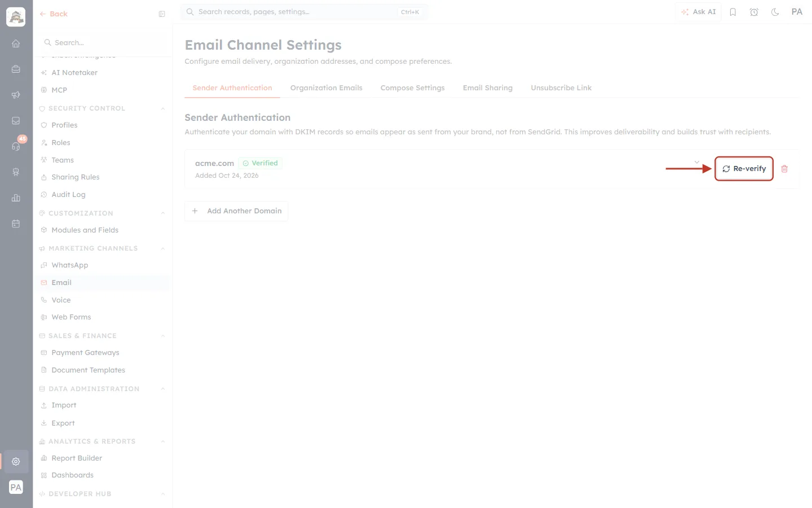Click the Ask AI button
812x508 pixels.
[698, 12]
